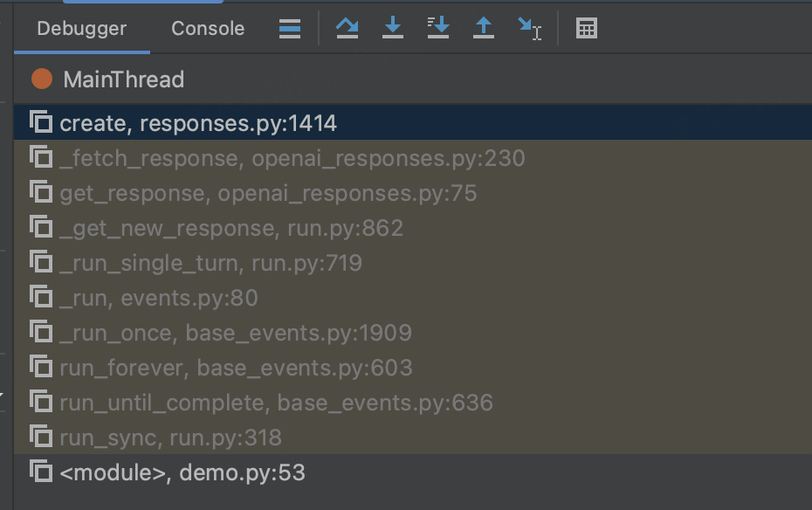The width and height of the screenshot is (812, 510).
Task: Click the Force Step Into icon
Action: point(437,27)
